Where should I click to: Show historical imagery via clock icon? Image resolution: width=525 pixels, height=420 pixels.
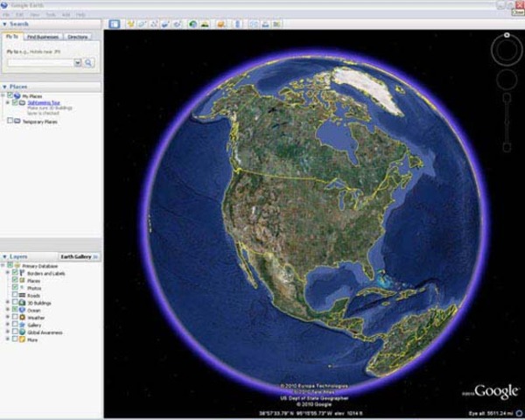pyautogui.click(x=192, y=24)
